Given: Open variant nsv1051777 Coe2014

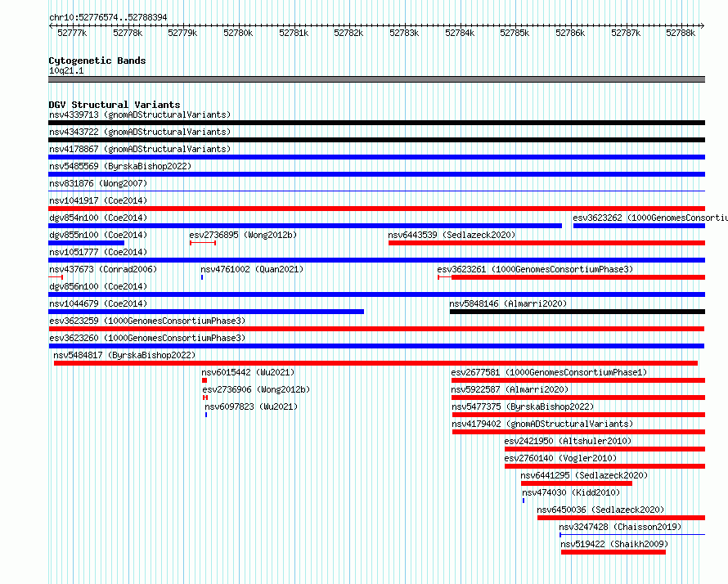Looking at the screenshot, I should (x=98, y=252).
